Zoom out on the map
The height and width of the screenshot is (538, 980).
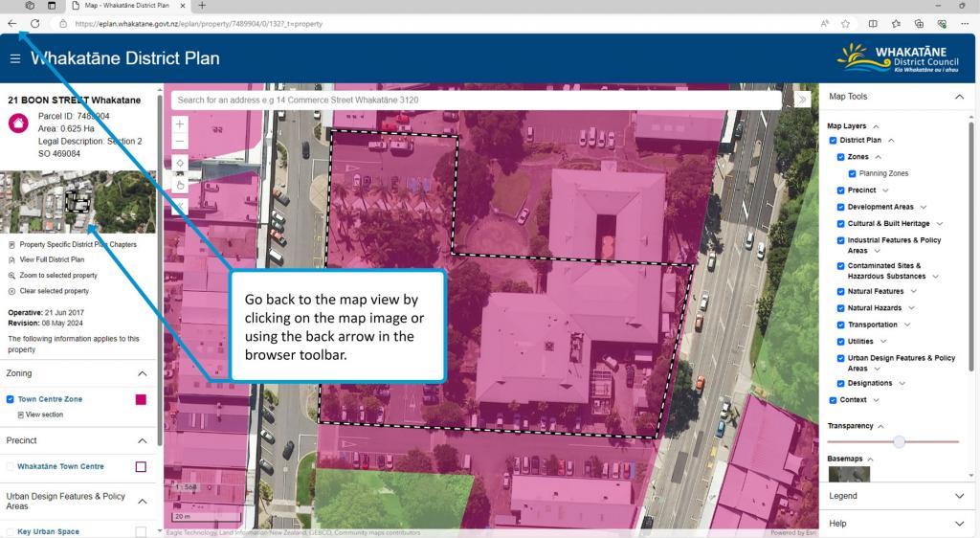pyautogui.click(x=180, y=142)
